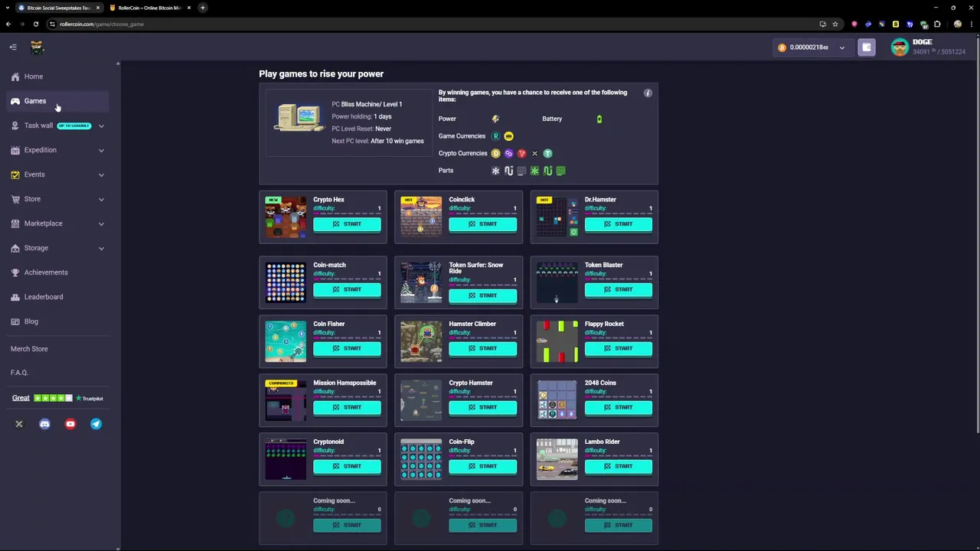This screenshot has width=980, height=551.
Task: Select Games in the sidebar
Action: [58, 101]
